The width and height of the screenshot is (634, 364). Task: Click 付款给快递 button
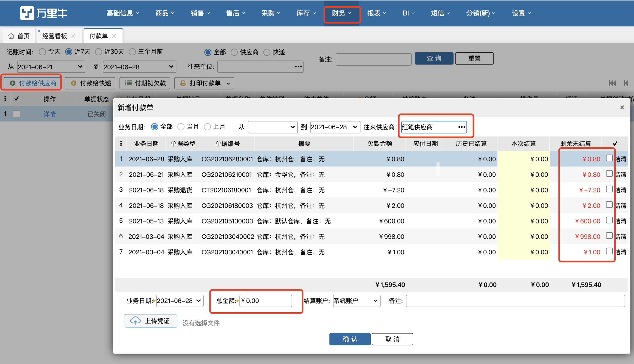point(90,83)
